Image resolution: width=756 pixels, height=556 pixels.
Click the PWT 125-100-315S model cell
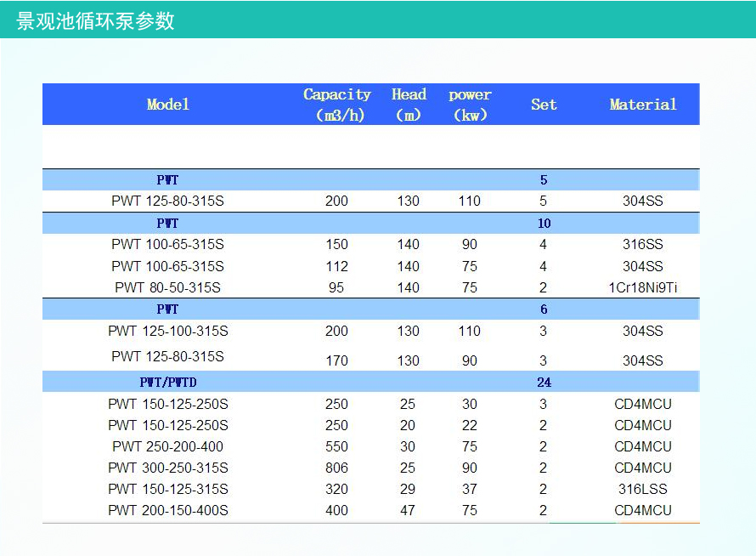click(167, 331)
